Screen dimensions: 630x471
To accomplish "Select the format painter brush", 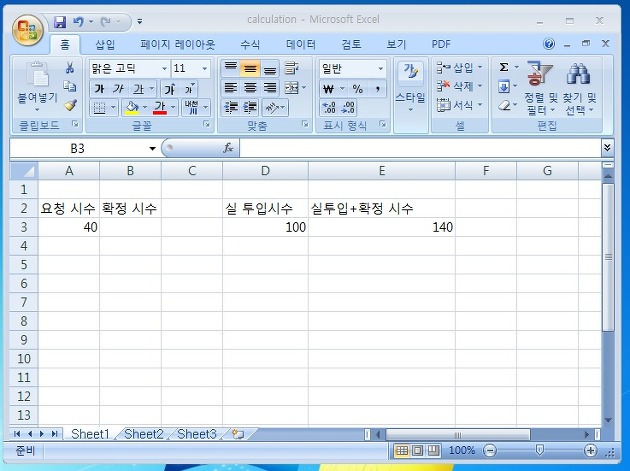I will pos(70,105).
